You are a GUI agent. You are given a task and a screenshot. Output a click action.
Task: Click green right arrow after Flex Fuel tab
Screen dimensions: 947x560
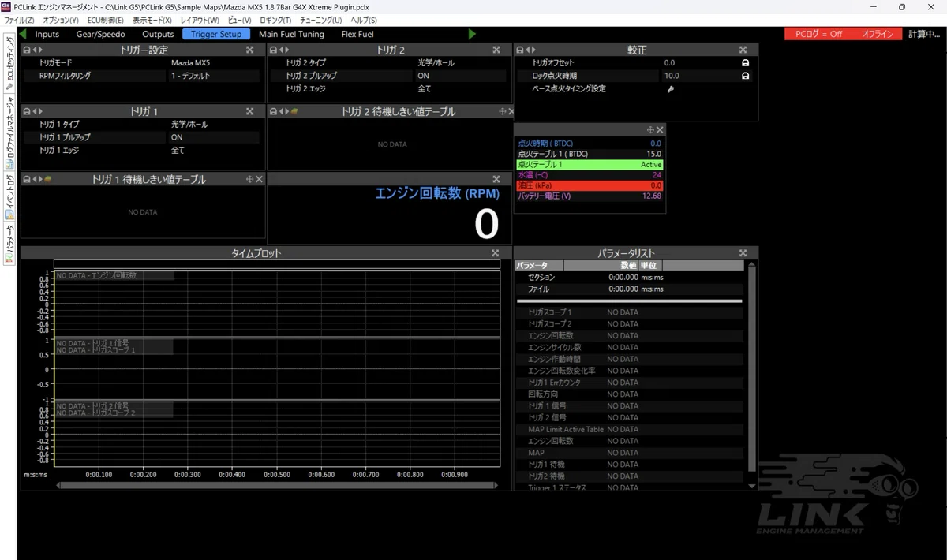(472, 34)
